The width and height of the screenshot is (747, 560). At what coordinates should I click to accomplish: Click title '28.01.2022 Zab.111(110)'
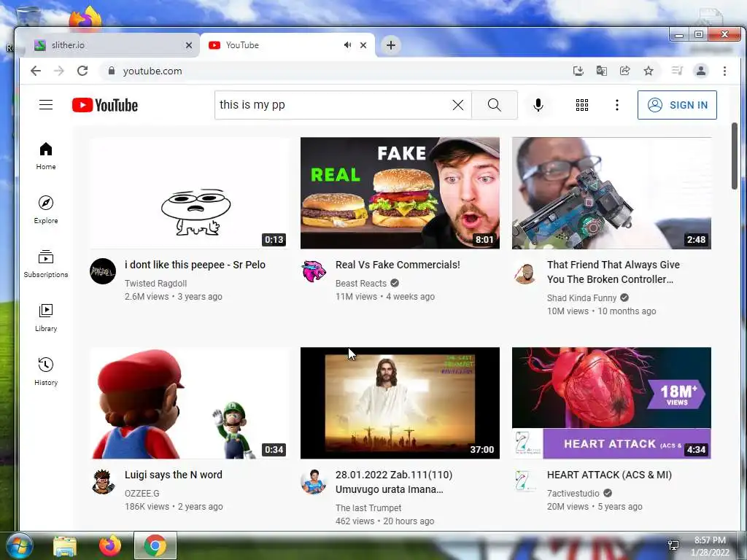(394, 482)
